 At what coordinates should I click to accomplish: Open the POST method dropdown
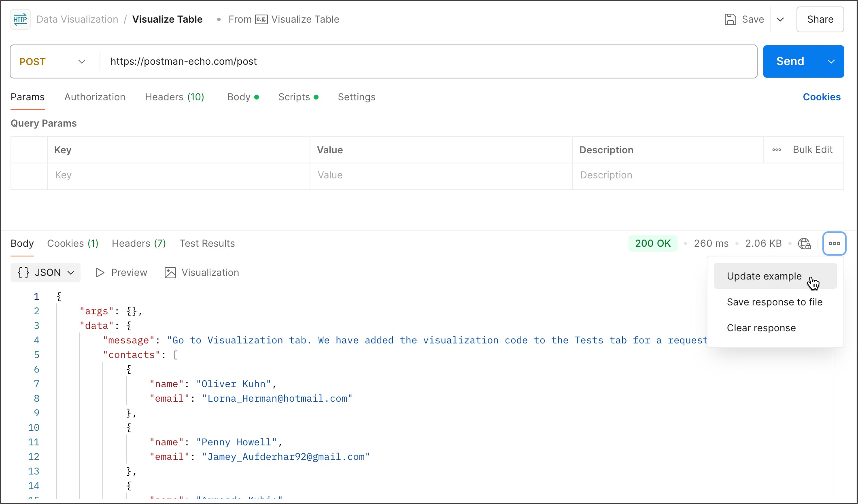coord(53,61)
